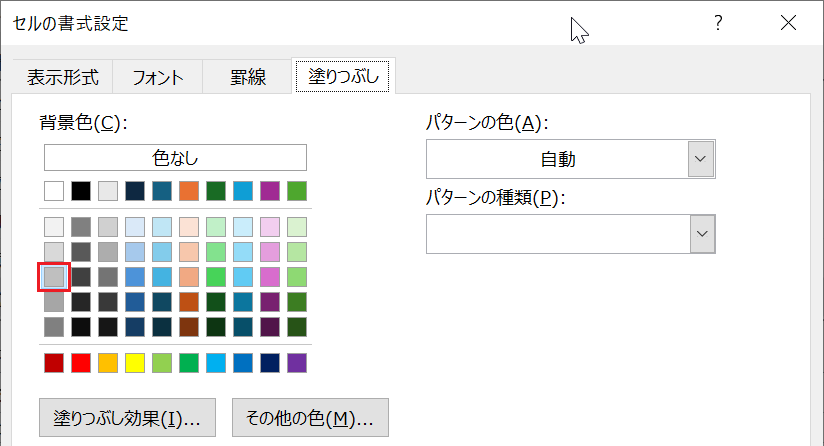This screenshot has width=824, height=446.
Task: Pick the yellow standard color swatch
Action: point(135,362)
